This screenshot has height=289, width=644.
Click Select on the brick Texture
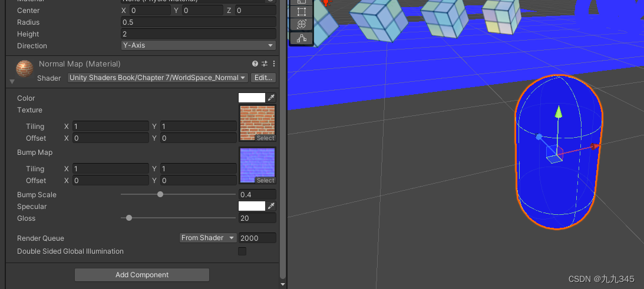pyautogui.click(x=265, y=138)
